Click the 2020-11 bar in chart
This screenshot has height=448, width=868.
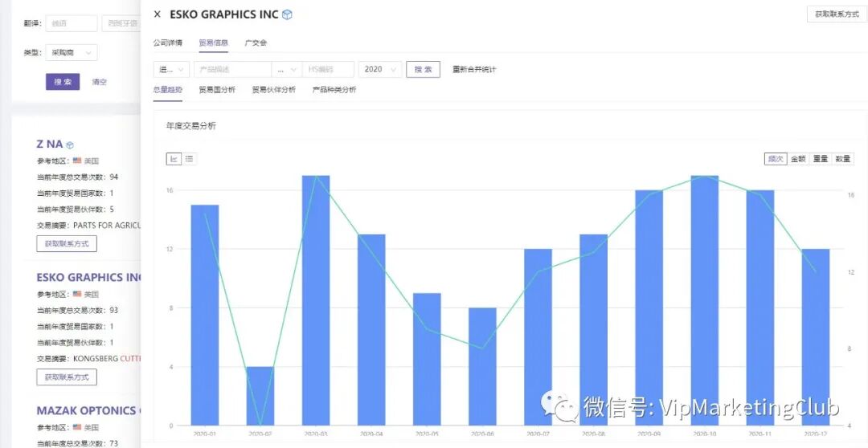point(760,307)
